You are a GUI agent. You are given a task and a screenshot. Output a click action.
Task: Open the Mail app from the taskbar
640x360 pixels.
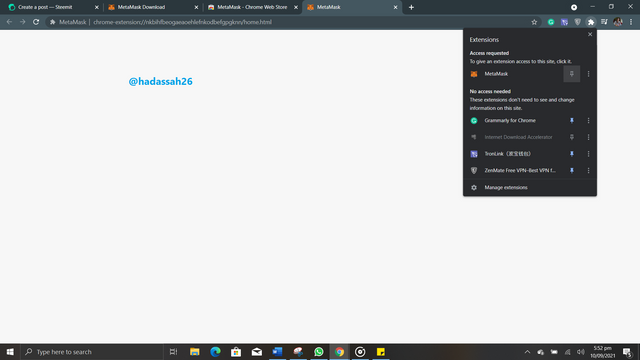257,351
